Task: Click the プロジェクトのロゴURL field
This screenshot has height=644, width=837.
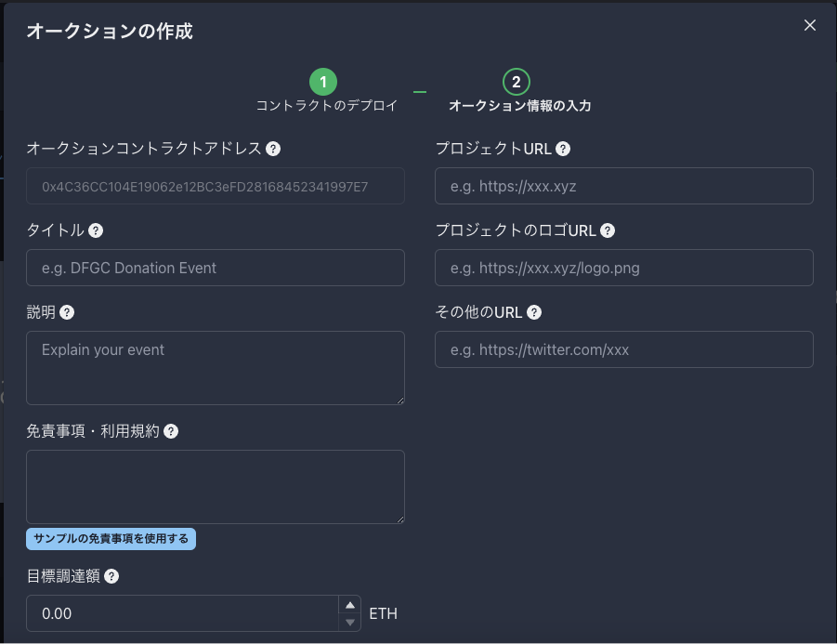Action: click(624, 268)
